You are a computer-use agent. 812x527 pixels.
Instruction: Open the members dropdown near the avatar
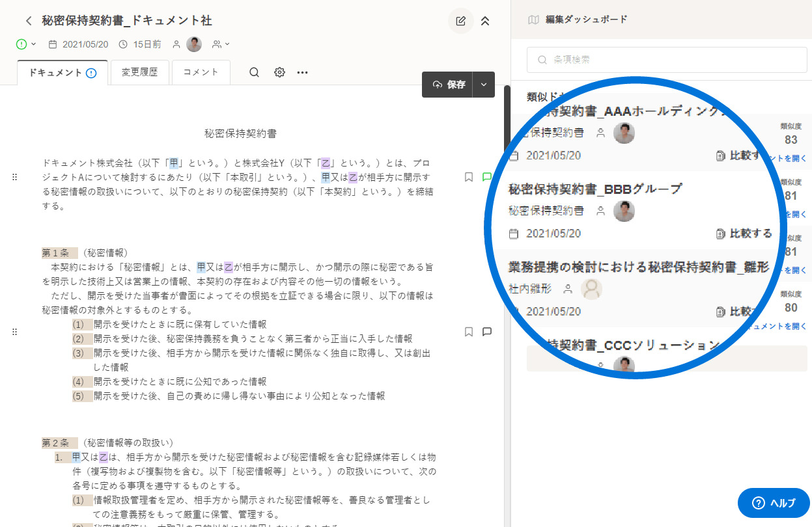pos(221,44)
